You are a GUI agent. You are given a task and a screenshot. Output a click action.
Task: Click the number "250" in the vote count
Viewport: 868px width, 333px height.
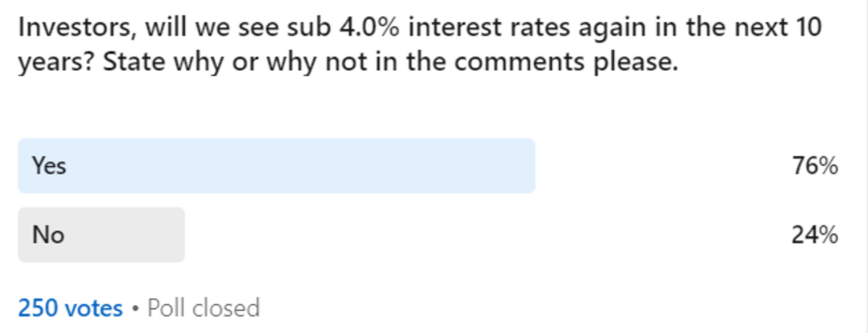pos(38,308)
